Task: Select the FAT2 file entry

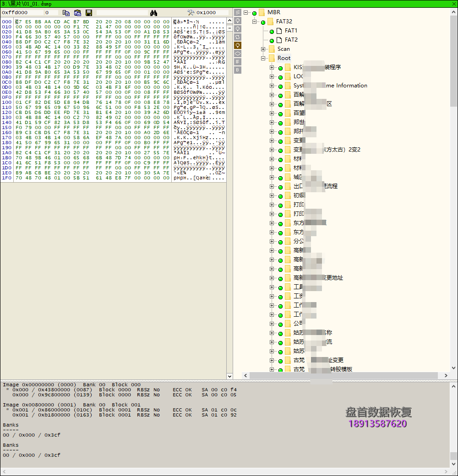Action: pyautogui.click(x=291, y=40)
